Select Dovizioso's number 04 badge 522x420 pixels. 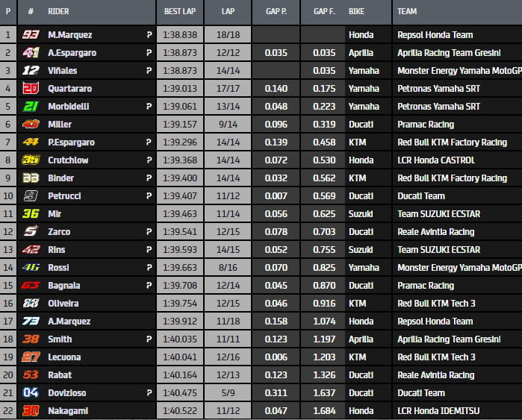pos(31,392)
